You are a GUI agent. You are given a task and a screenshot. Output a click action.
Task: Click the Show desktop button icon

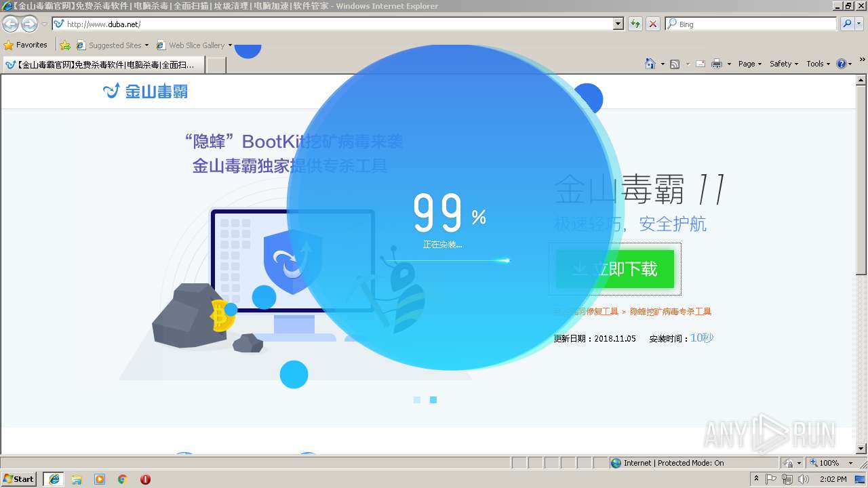861,479
